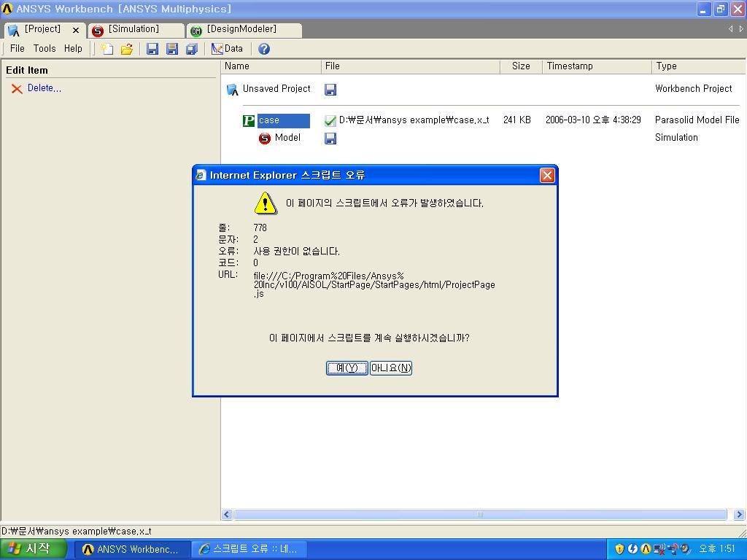The width and height of the screenshot is (747, 560).
Task: Click ANSYS Workbench taskbar button
Action: pyautogui.click(x=133, y=549)
